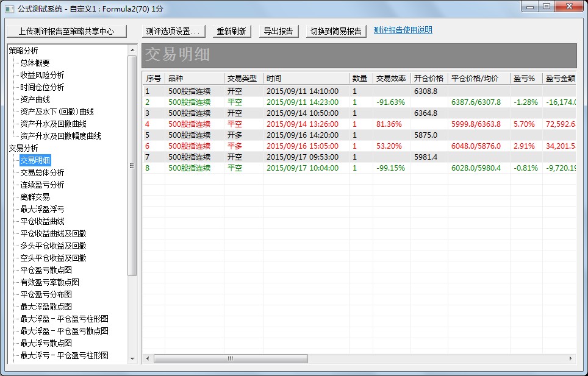Select 总体概要 in strategy tree
Viewport: 588px width, 376px height.
(x=35, y=63)
